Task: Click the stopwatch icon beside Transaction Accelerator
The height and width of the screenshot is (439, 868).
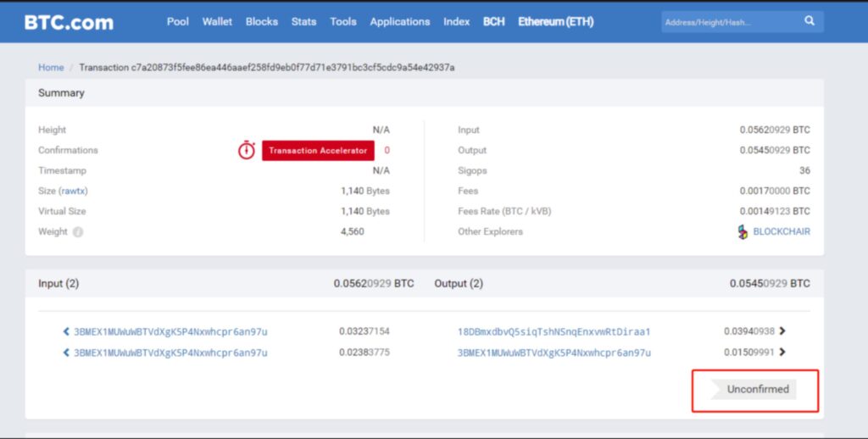Action: (247, 150)
